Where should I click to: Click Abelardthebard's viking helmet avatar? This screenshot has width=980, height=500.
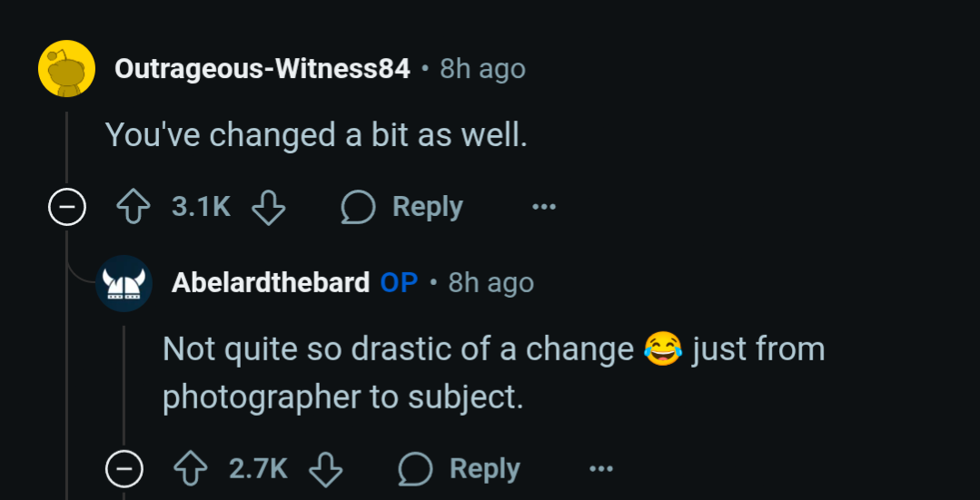click(x=124, y=283)
